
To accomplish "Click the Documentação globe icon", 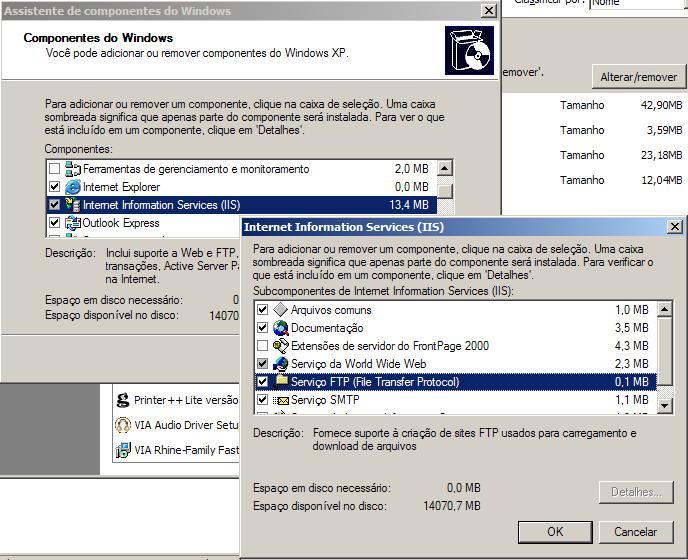I will (x=280, y=328).
